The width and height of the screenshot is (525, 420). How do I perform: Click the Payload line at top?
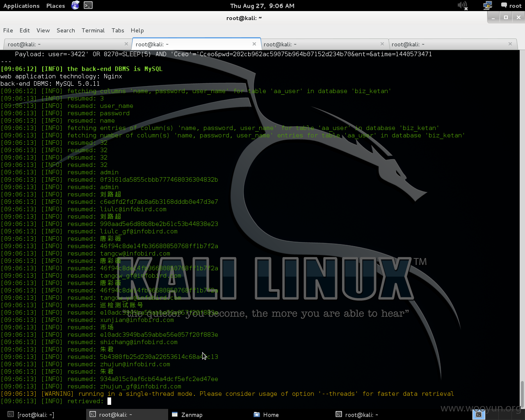(224, 54)
